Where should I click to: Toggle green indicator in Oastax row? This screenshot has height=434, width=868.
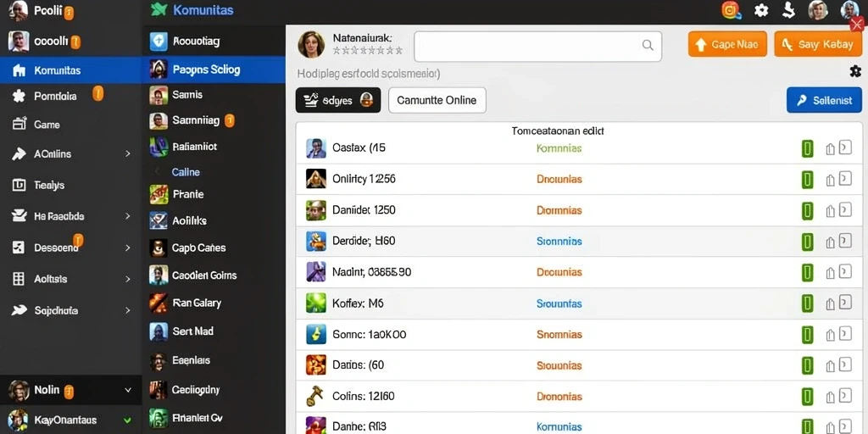808,148
